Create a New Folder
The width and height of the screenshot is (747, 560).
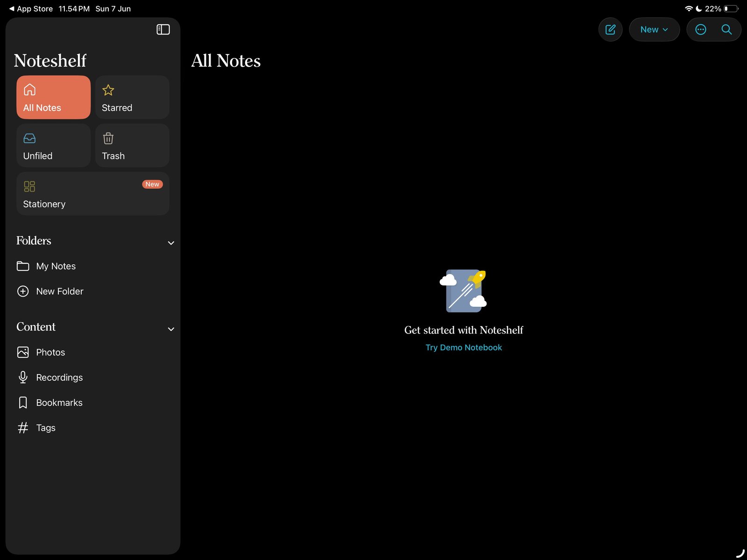93,291
